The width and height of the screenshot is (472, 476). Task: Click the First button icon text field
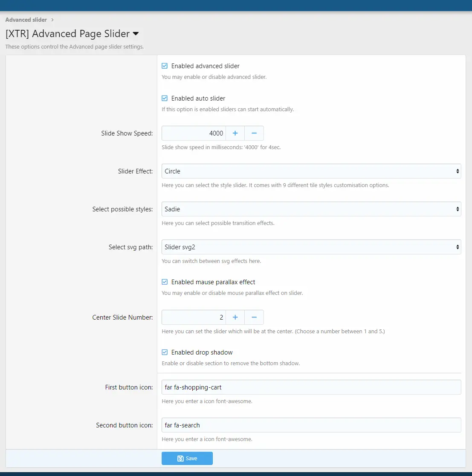(x=311, y=387)
